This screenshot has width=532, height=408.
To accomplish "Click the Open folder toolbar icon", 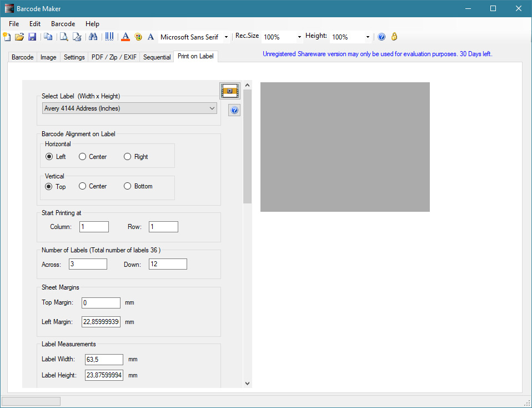I will pos(19,37).
